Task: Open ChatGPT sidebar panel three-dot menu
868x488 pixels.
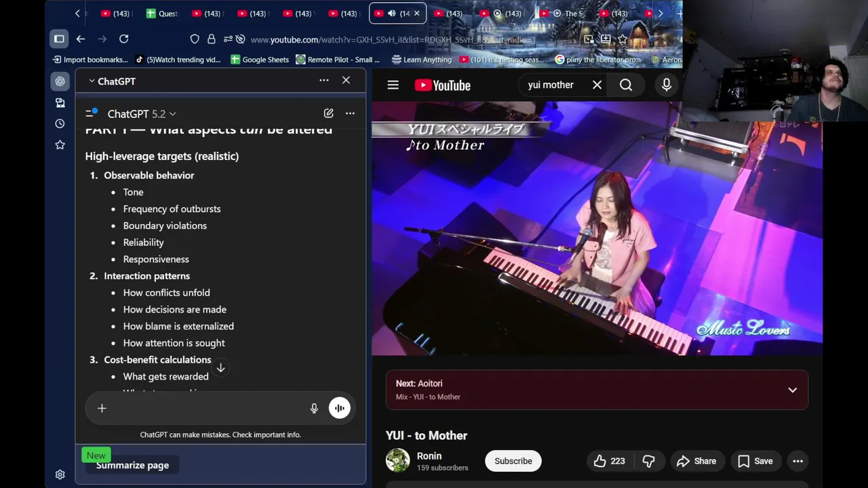Action: click(x=324, y=81)
